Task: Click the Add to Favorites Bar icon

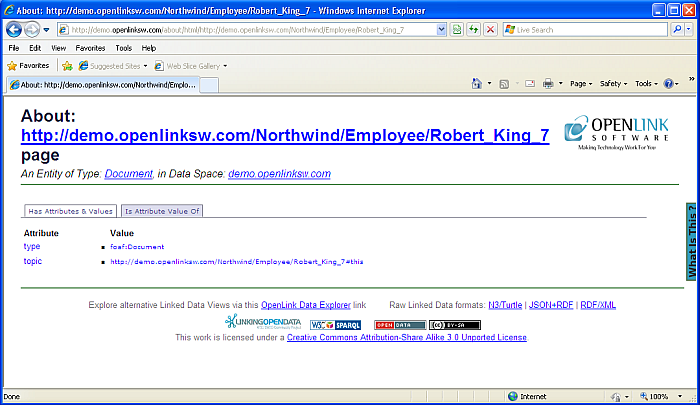Action: (67, 66)
